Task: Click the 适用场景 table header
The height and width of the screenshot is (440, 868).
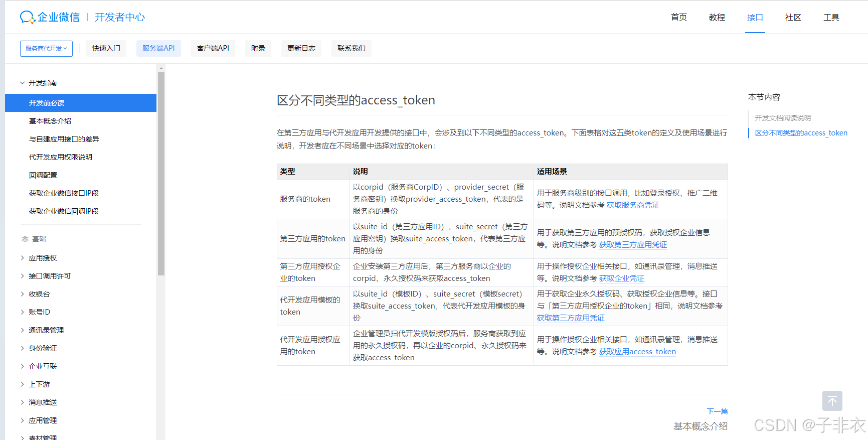Action: coord(631,172)
